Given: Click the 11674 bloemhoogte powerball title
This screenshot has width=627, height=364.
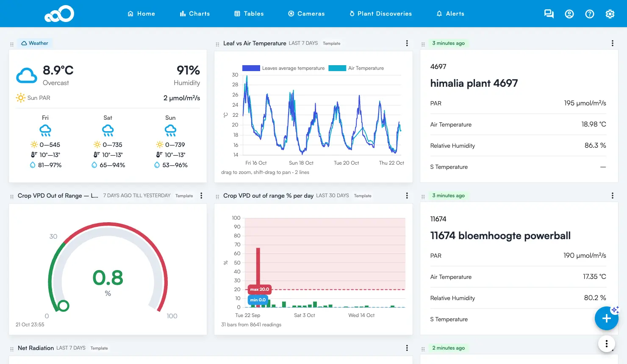Looking at the screenshot, I should click(x=500, y=235).
